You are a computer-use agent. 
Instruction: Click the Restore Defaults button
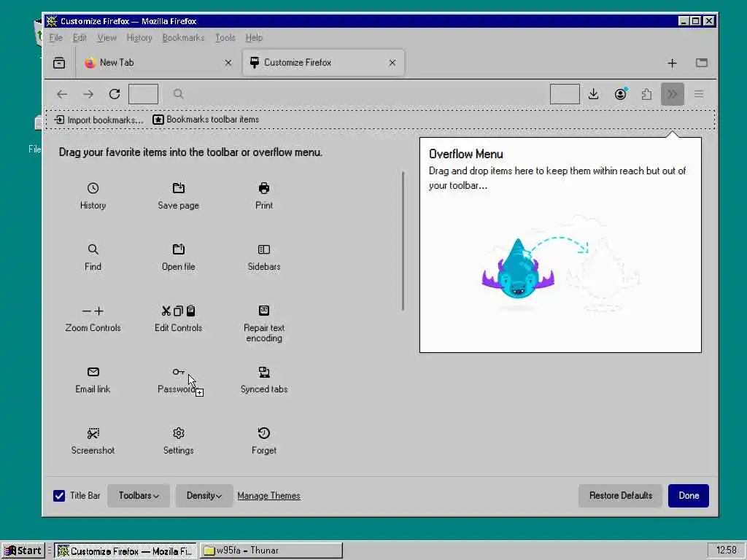tap(620, 496)
